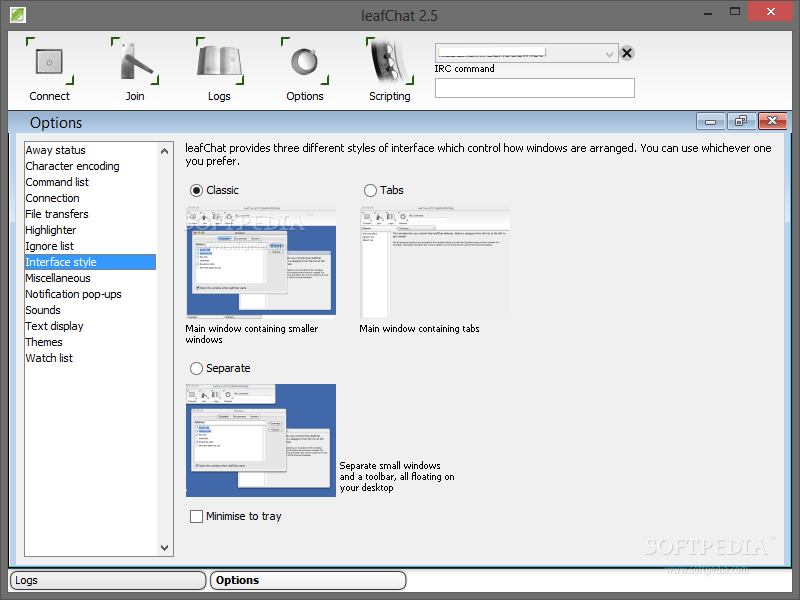Select Interface style category
Screen dimensions: 800x600
pyautogui.click(x=90, y=262)
